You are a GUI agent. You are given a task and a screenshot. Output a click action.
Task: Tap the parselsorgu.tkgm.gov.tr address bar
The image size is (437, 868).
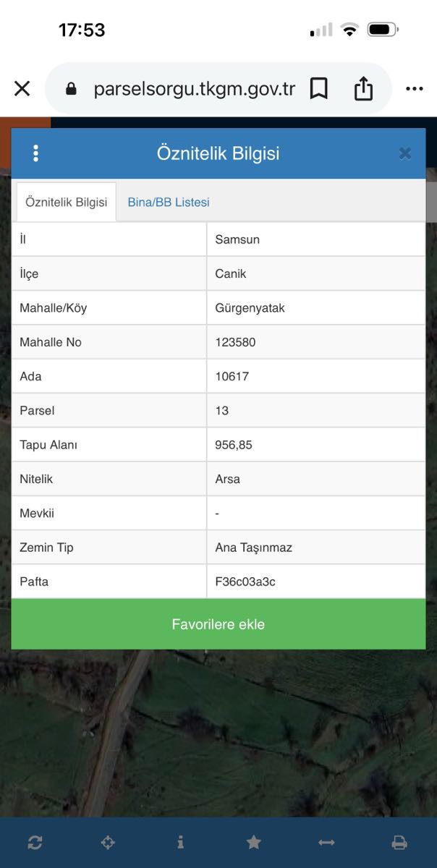point(194,89)
